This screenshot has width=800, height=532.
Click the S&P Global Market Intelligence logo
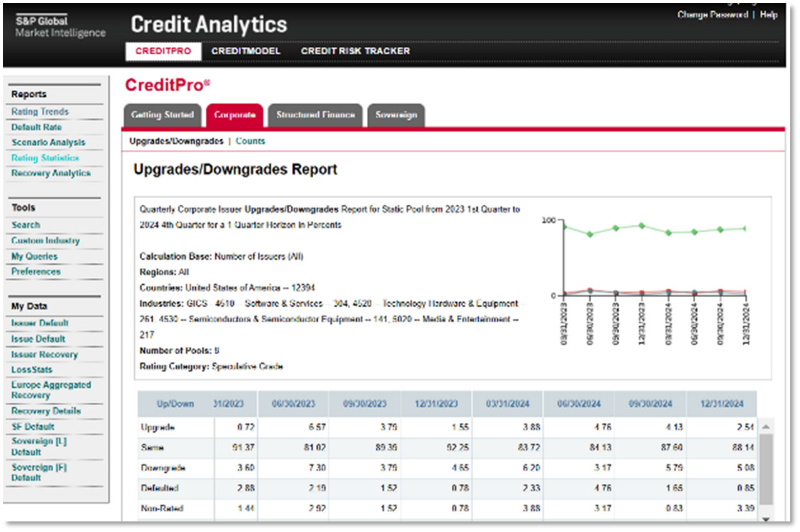pos(61,27)
